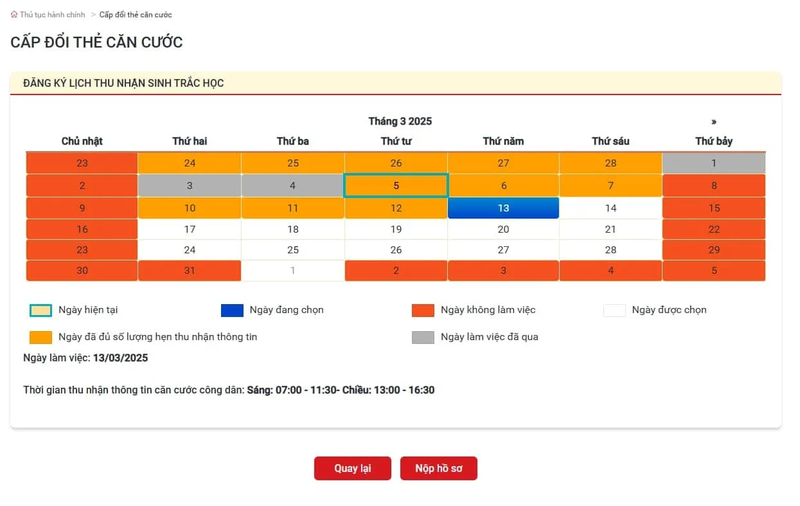Click non-working Sunday 16
This screenshot has width=800, height=506.
pos(82,230)
